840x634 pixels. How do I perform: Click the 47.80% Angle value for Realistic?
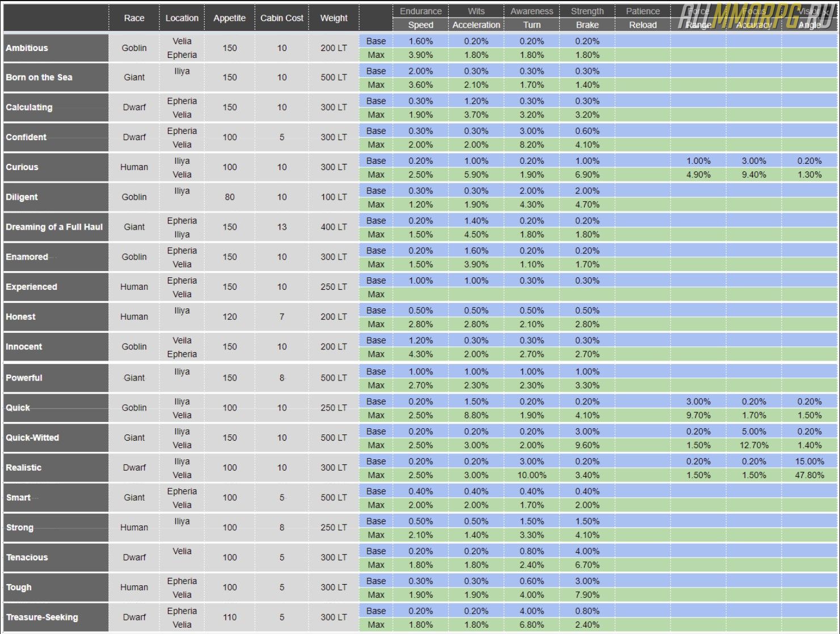click(809, 475)
